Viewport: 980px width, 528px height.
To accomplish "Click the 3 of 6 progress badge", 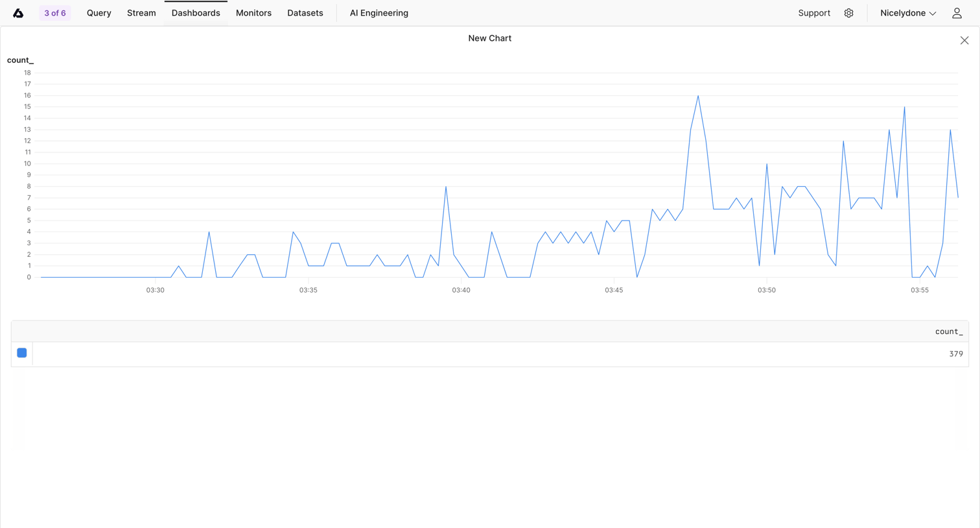I will [x=55, y=13].
